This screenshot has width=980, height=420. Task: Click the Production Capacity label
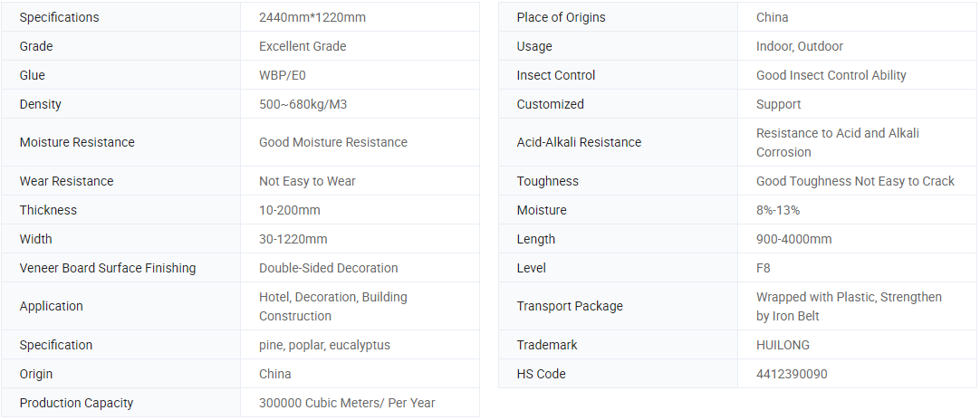[76, 403]
